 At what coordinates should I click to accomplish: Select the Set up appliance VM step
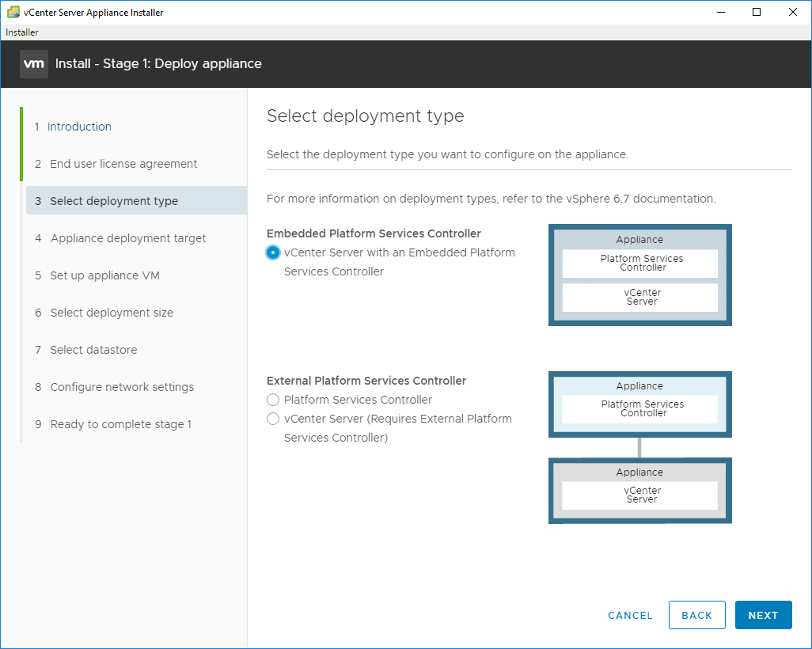point(104,275)
